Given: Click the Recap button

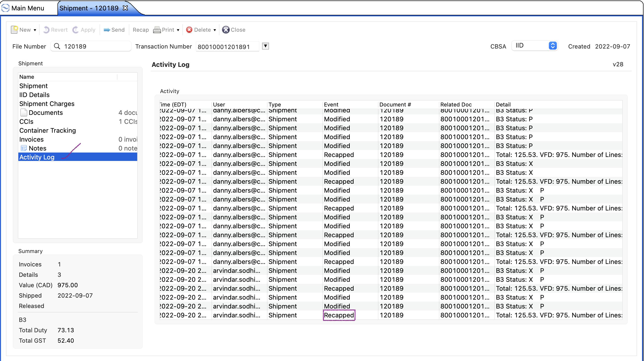Looking at the screenshot, I should point(141,30).
